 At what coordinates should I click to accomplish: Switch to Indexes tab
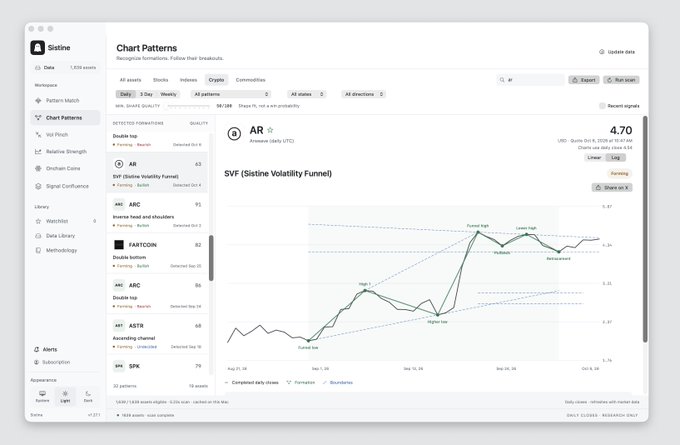point(188,80)
